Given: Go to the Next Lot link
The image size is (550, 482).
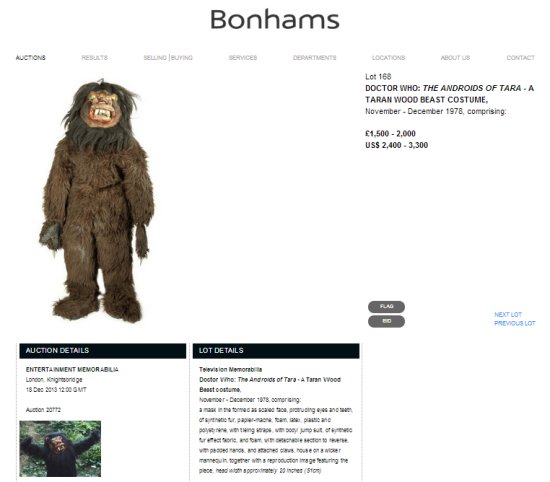Looking at the screenshot, I should tap(508, 315).
